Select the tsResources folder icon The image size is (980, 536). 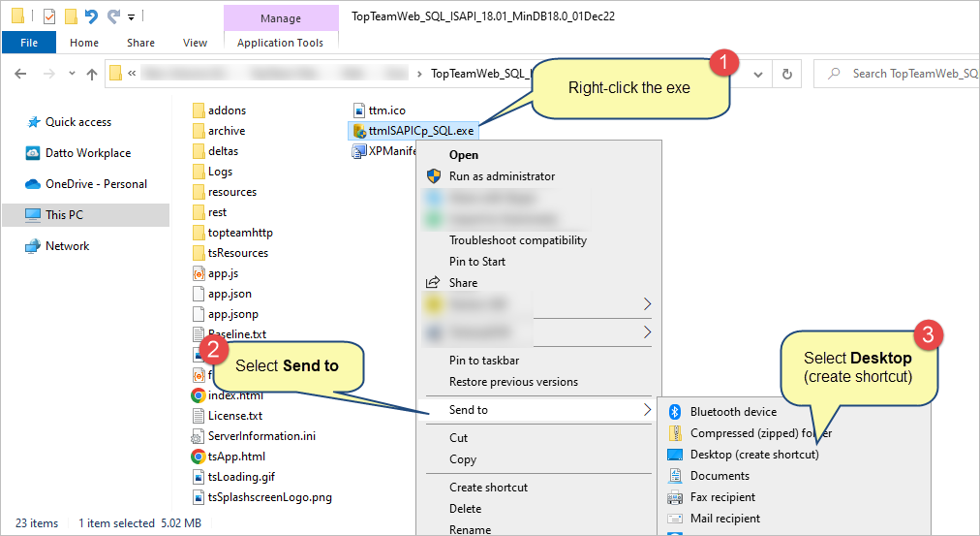[199, 253]
